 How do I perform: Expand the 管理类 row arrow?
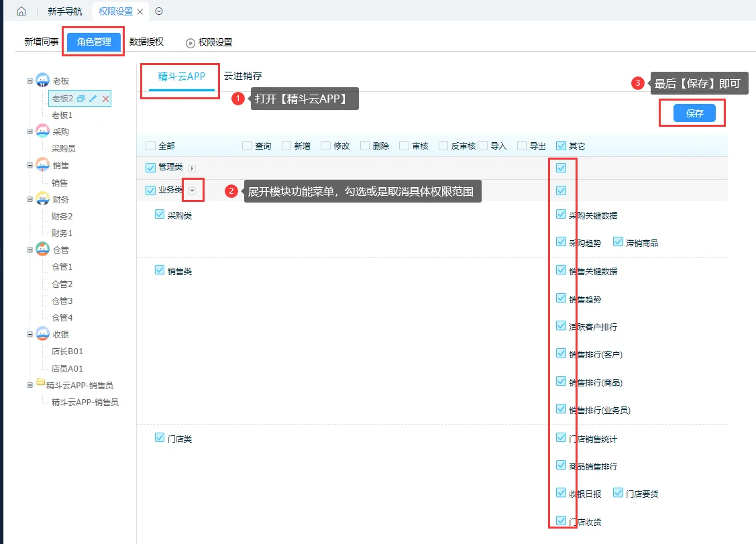click(x=193, y=168)
